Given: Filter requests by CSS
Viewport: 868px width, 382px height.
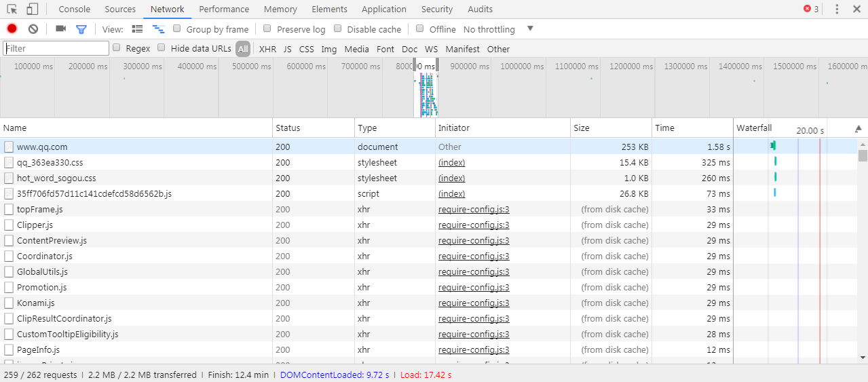Looking at the screenshot, I should 307,49.
